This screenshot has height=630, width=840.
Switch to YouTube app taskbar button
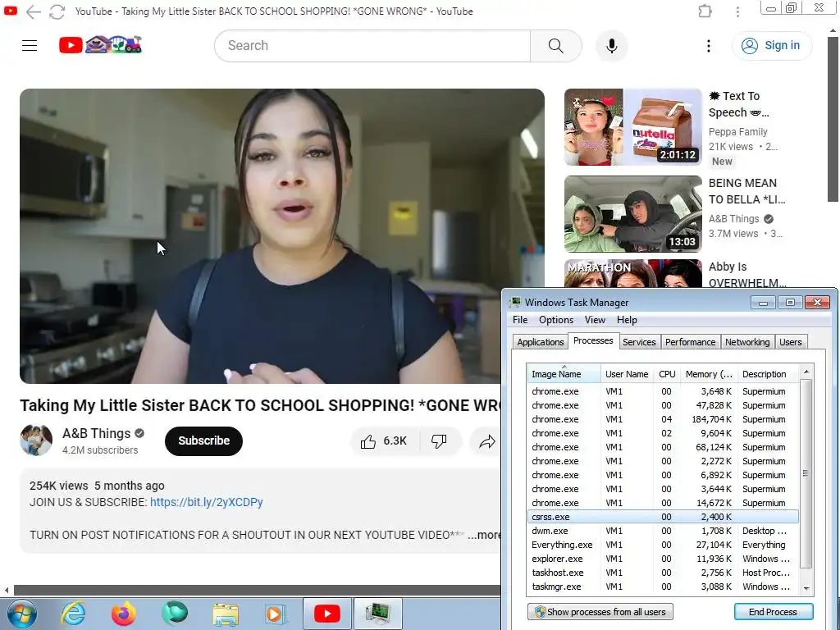(327, 614)
